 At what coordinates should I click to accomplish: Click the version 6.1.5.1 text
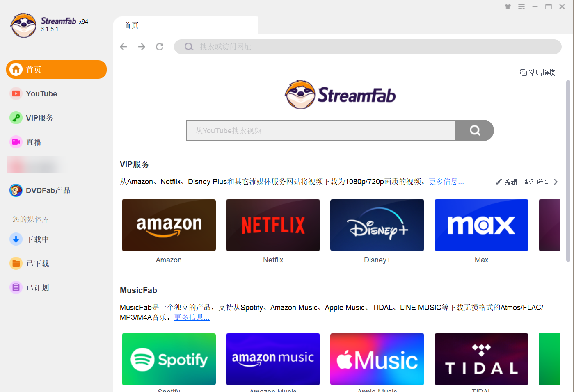coord(49,29)
